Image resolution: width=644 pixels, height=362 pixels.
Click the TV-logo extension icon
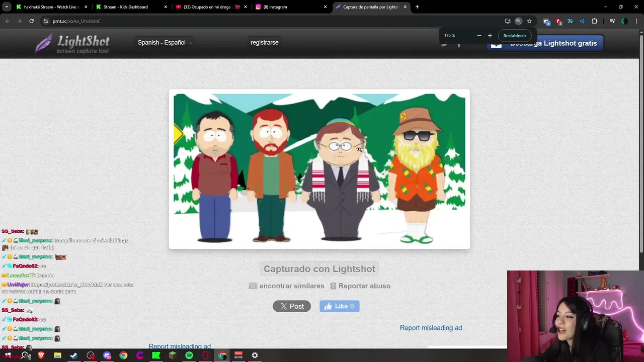570,21
